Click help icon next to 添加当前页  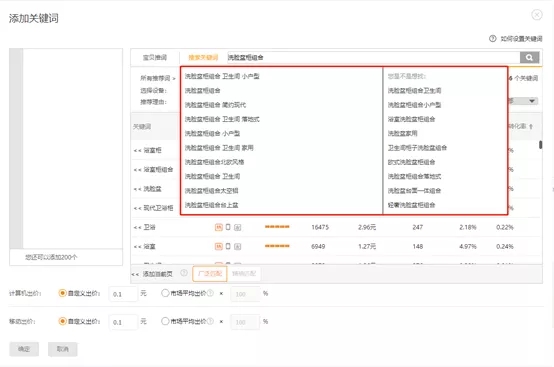pos(184,273)
